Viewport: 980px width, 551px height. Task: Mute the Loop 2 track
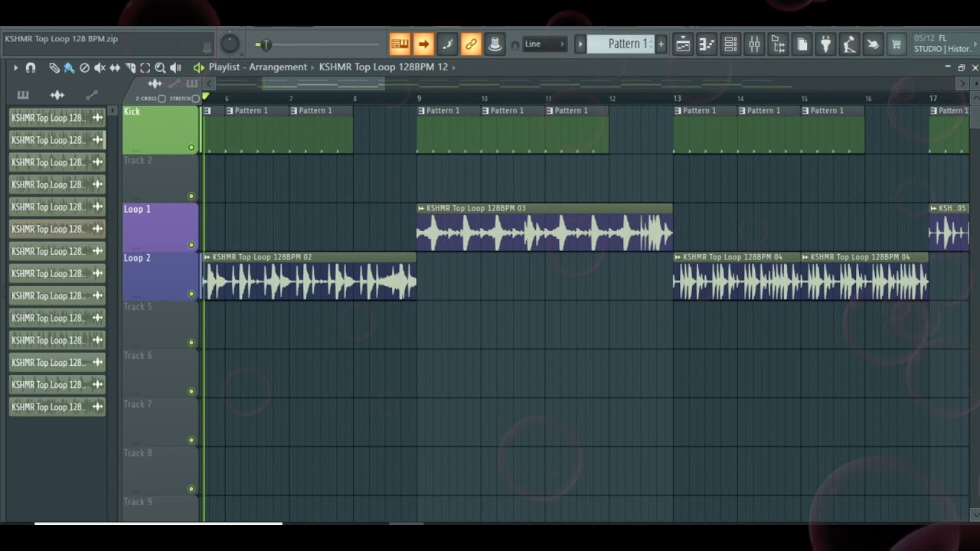[x=191, y=294]
